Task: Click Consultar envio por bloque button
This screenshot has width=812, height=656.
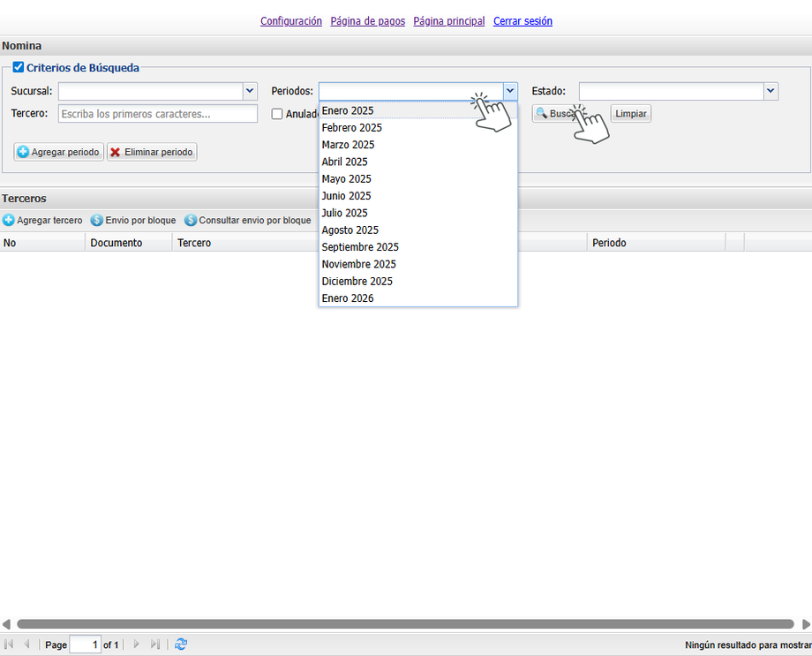Action: click(248, 220)
